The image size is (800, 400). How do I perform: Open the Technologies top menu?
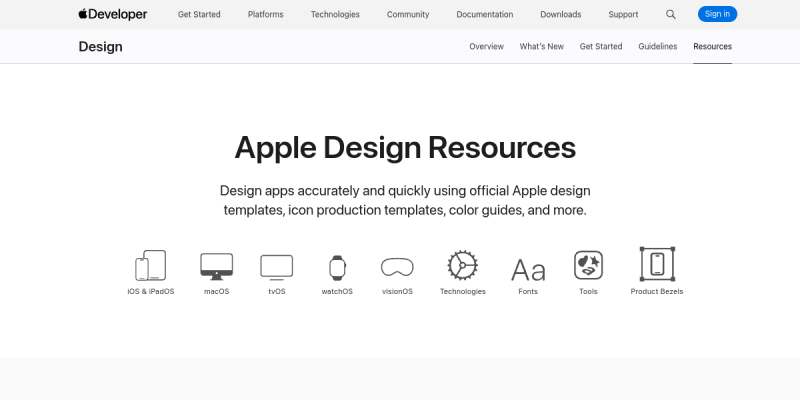point(335,14)
